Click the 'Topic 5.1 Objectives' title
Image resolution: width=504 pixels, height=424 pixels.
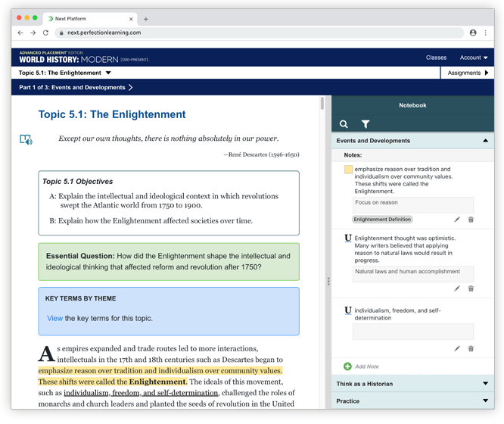(77, 182)
